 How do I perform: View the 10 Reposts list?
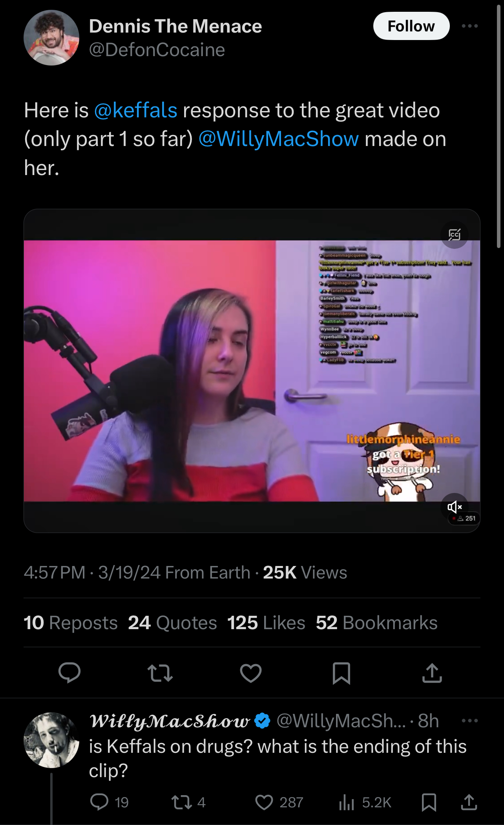71,622
